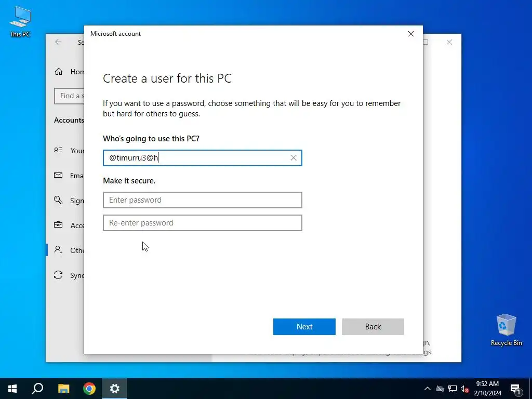This screenshot has height=399, width=532.
Task: Launch Google Chrome from taskbar
Action: 89,389
